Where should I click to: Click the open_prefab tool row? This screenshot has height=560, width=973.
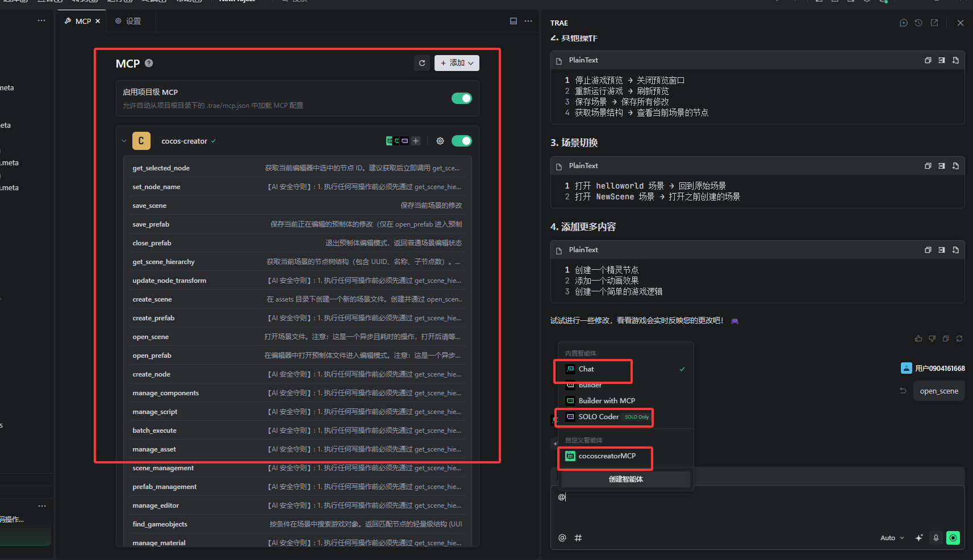click(x=298, y=356)
